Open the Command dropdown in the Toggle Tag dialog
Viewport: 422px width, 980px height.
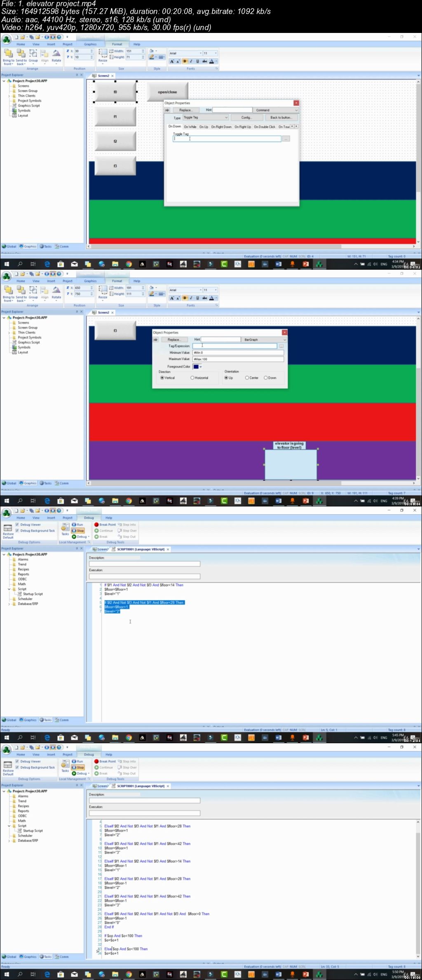(x=275, y=110)
